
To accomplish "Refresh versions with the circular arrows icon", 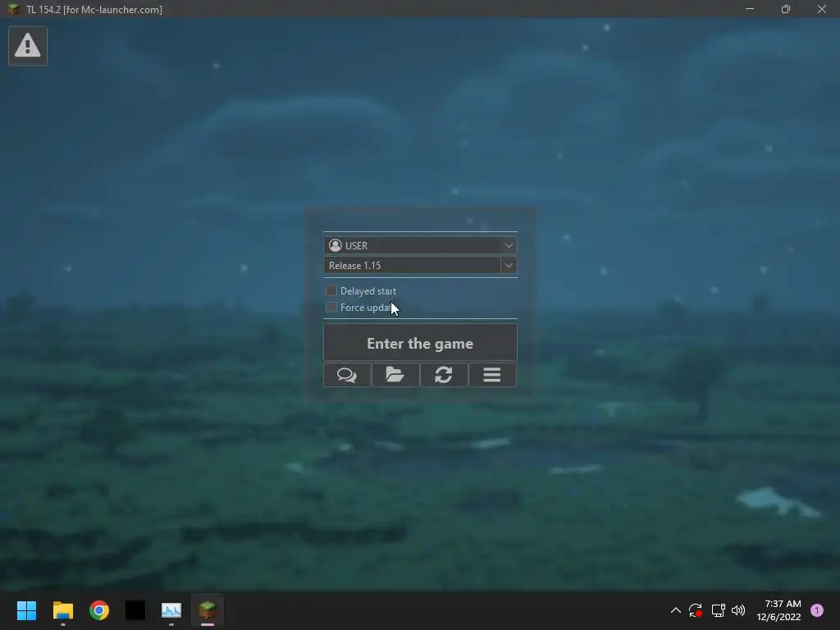I will pyautogui.click(x=444, y=375).
